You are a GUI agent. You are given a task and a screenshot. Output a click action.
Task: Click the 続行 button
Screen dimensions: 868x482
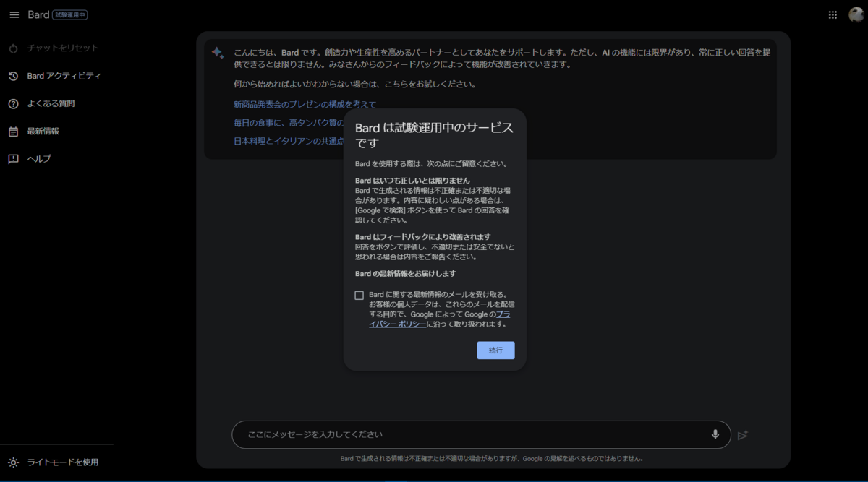[495, 350]
